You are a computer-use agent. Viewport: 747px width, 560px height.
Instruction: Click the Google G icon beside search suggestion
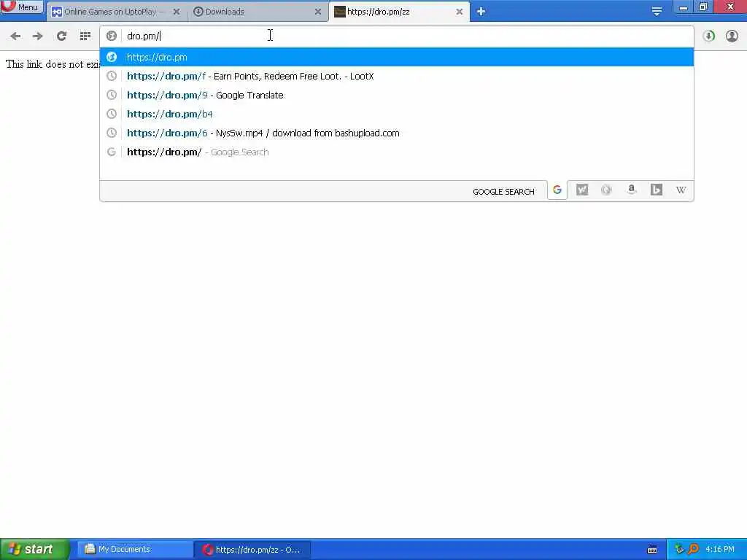click(x=112, y=152)
